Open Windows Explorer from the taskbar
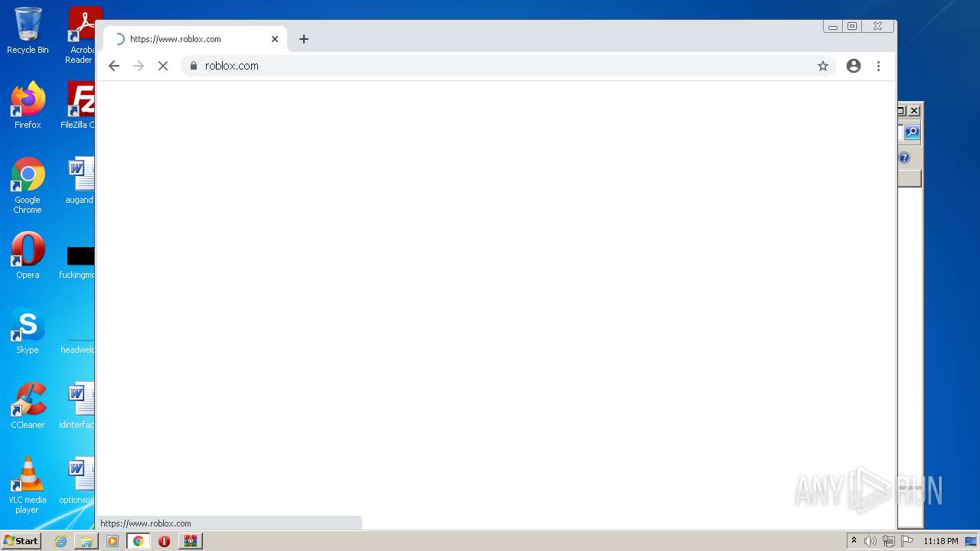The width and height of the screenshot is (980, 551). click(87, 541)
